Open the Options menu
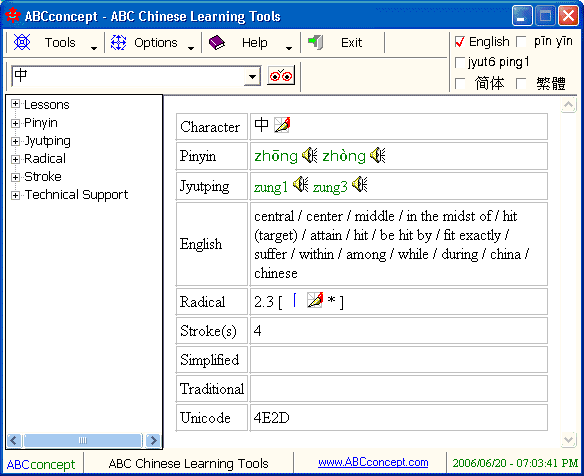 (156, 42)
